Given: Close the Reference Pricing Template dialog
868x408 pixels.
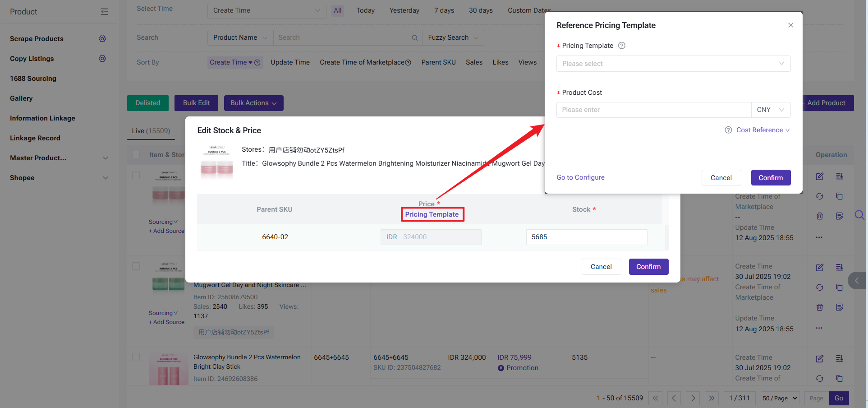Looking at the screenshot, I should 790,25.
